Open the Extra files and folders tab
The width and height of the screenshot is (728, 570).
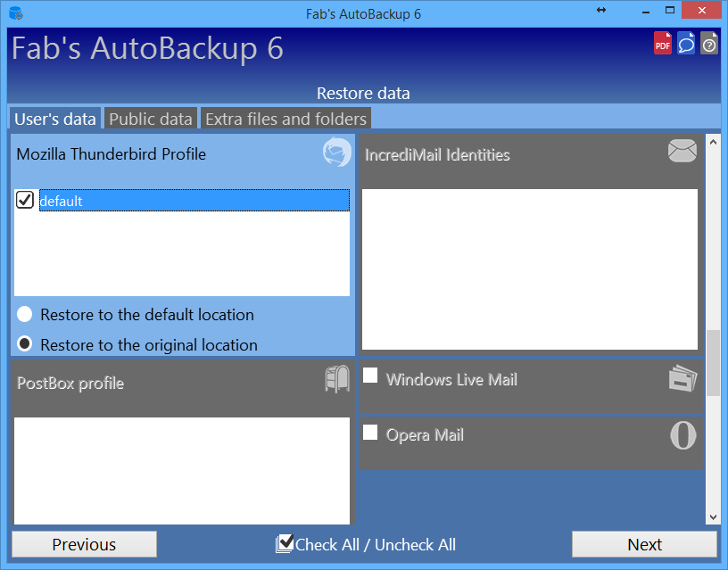pyautogui.click(x=286, y=119)
